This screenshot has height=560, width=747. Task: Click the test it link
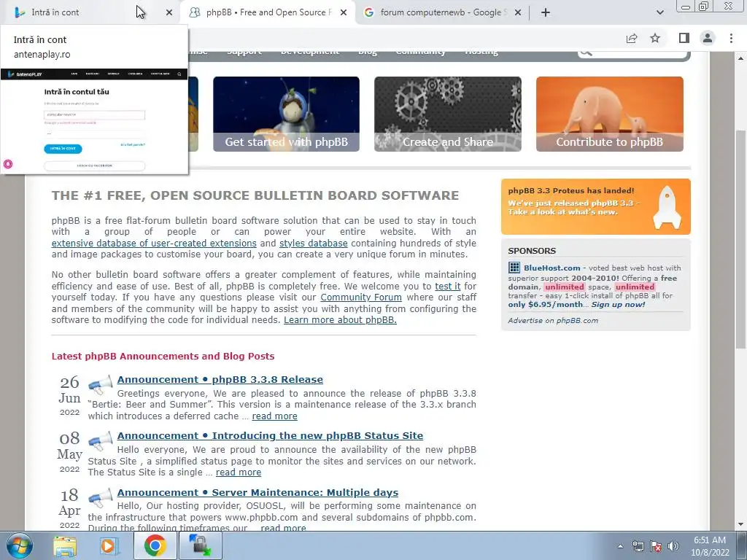(x=448, y=286)
